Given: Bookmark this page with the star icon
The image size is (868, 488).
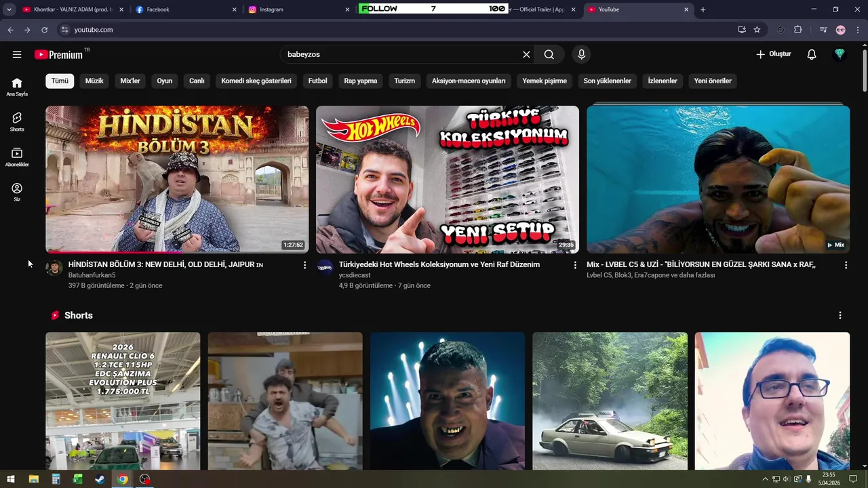Looking at the screenshot, I should pyautogui.click(x=757, y=30).
